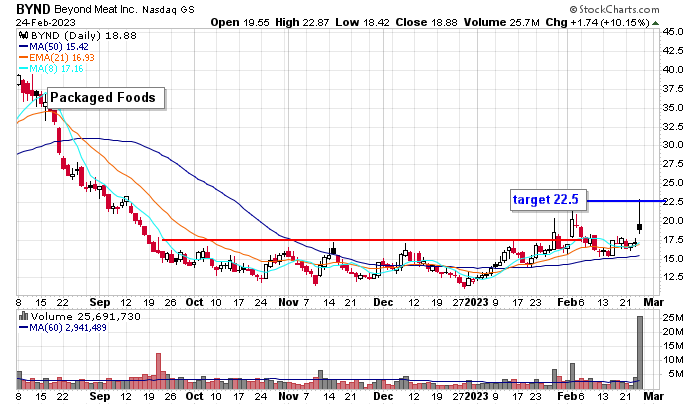
Task: Click the 'Low 18.42' value
Action: pos(362,22)
